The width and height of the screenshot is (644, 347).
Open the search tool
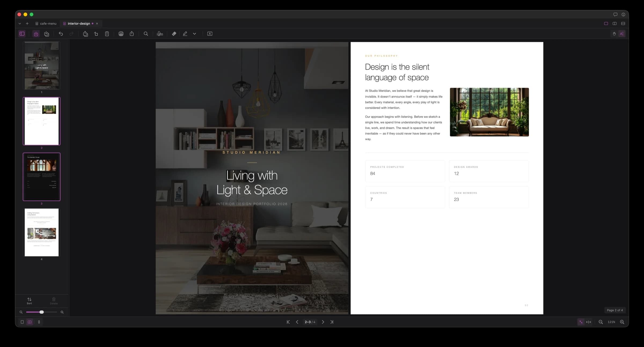(x=146, y=34)
